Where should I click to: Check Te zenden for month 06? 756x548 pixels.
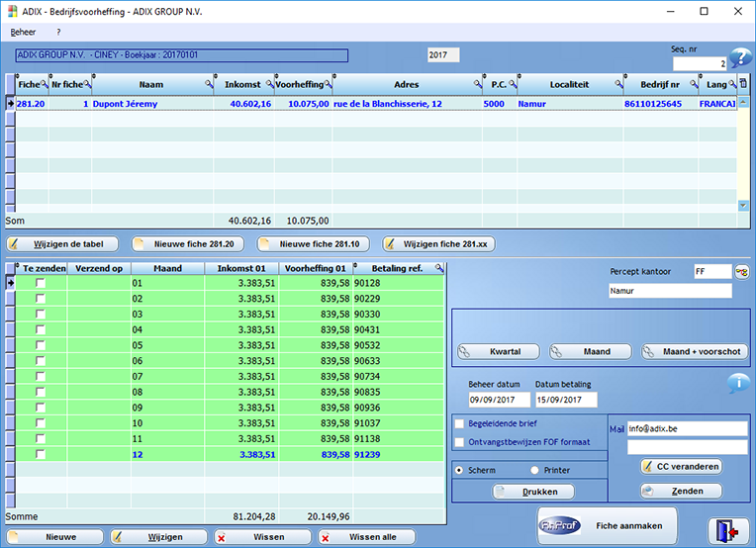coord(41,361)
